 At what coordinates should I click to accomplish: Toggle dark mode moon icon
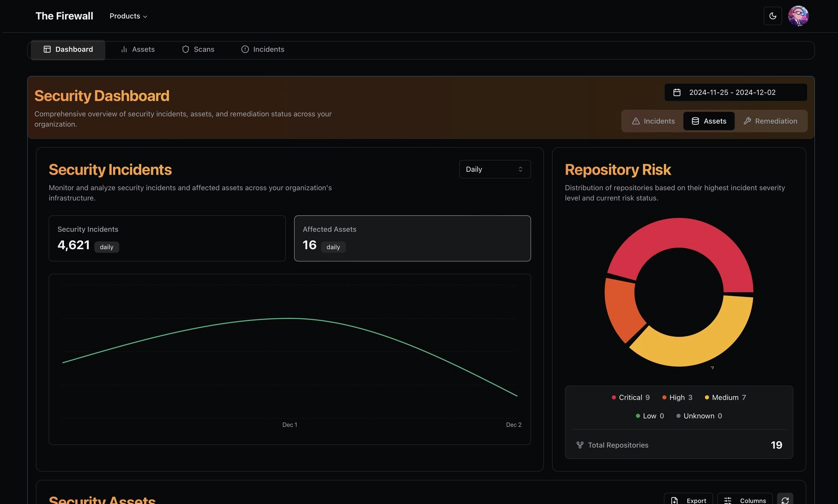(773, 16)
